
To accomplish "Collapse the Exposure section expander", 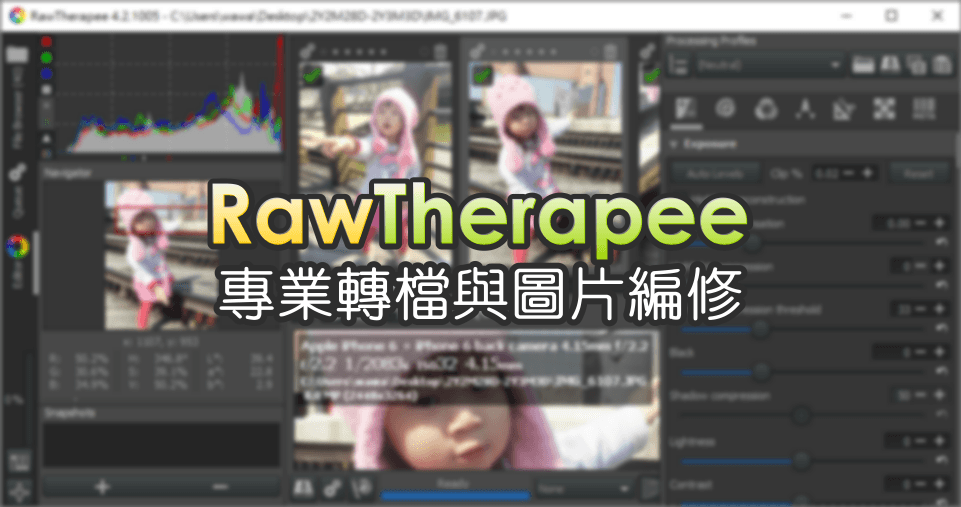I will [x=675, y=144].
